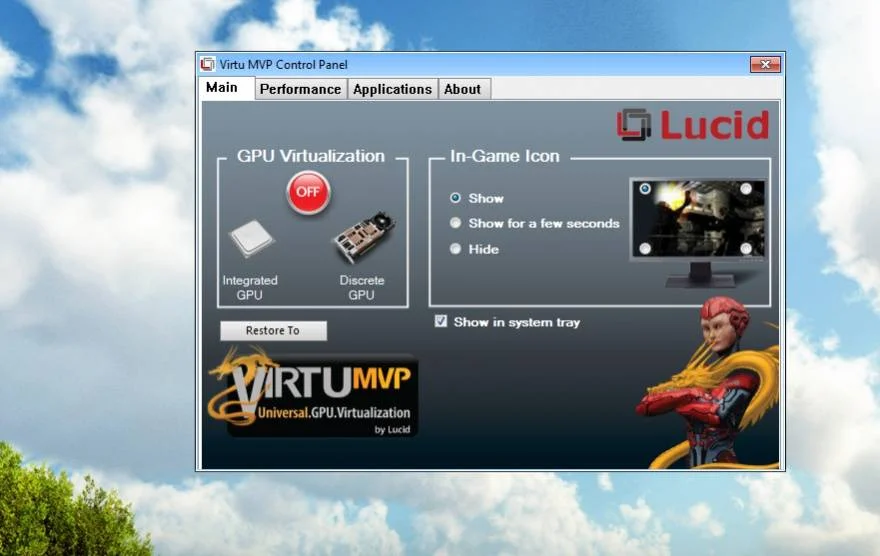Toggle the red OFF GPU Virtualization button

(308, 192)
